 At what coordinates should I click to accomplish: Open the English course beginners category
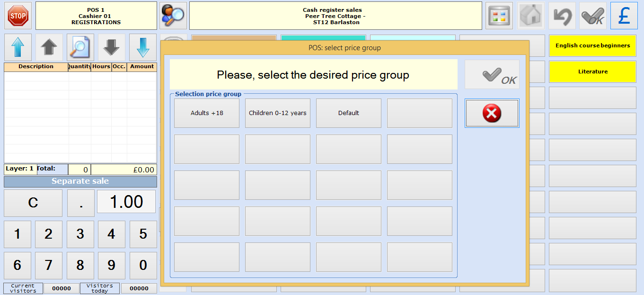pos(592,46)
